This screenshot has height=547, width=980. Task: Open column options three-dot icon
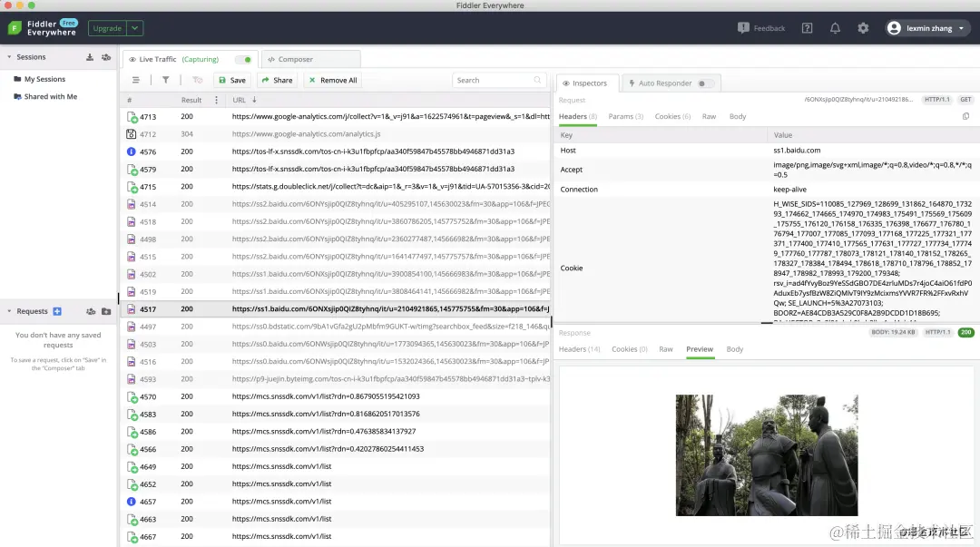click(x=216, y=100)
